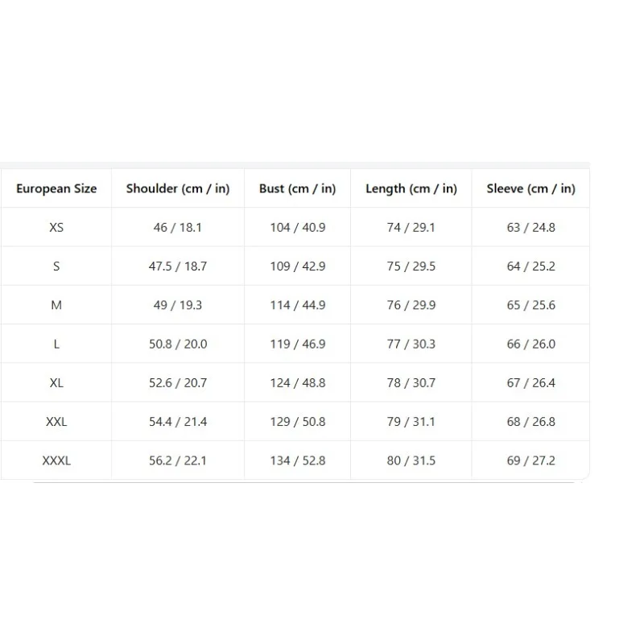Click the 52.6 / 20.7 shoulder cell

pos(178,383)
